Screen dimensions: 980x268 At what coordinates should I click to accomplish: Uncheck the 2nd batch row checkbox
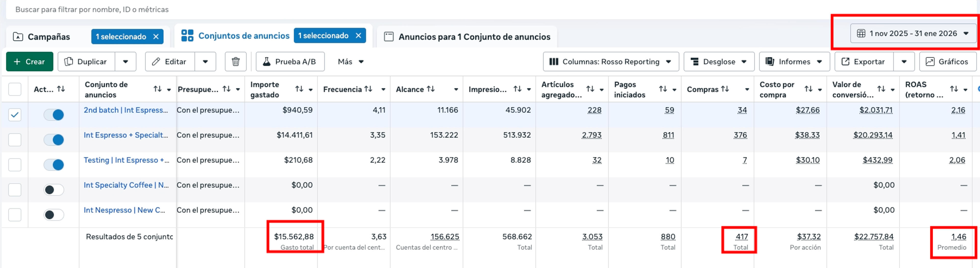coord(15,115)
